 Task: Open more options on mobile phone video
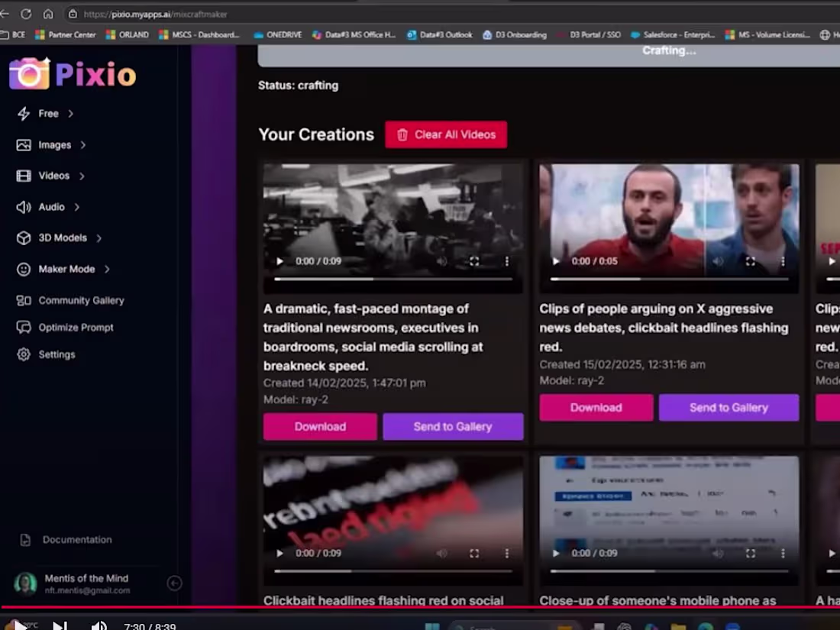pyautogui.click(x=783, y=554)
